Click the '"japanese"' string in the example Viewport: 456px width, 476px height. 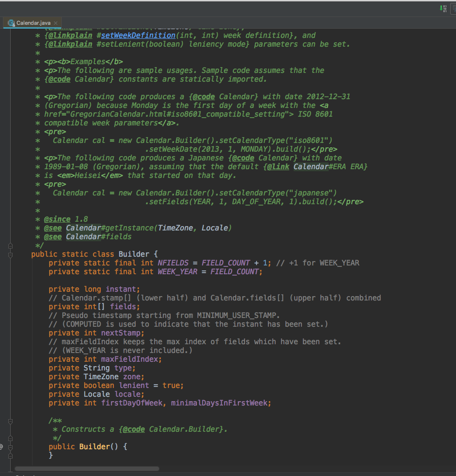311,193
